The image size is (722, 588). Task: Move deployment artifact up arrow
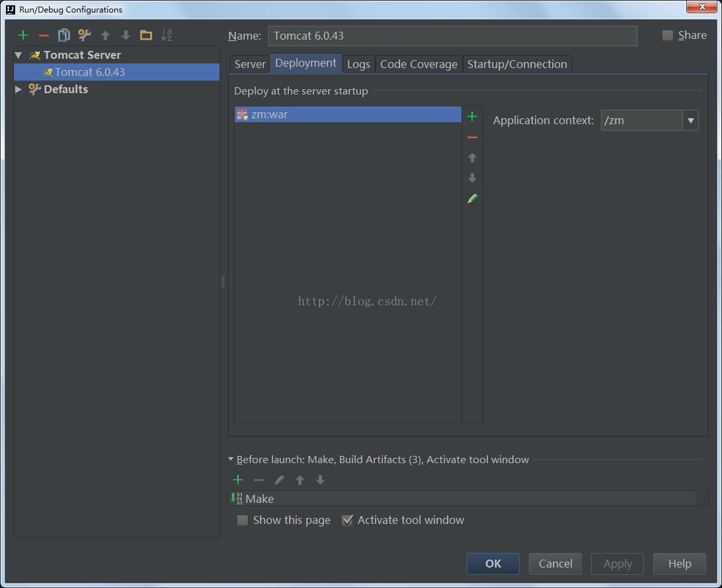pos(472,158)
